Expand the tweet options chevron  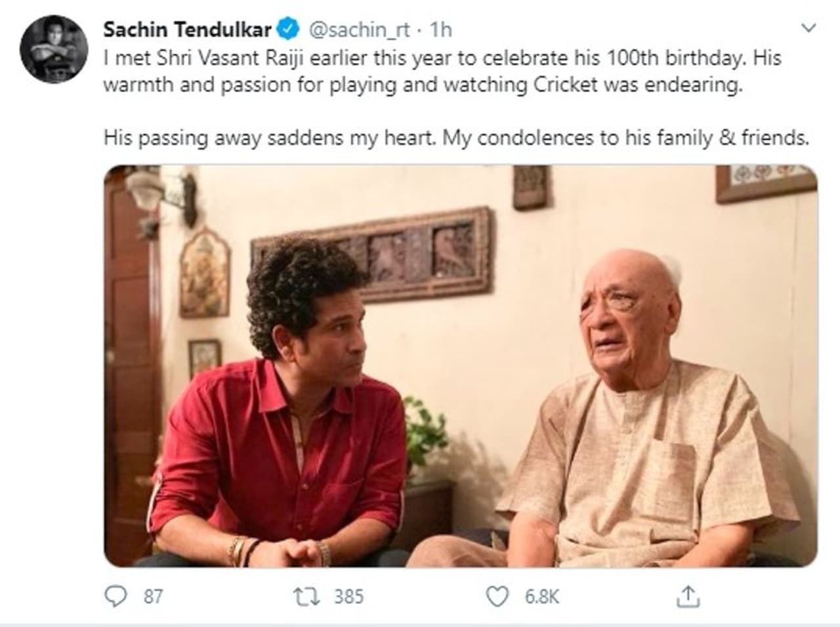click(x=809, y=28)
